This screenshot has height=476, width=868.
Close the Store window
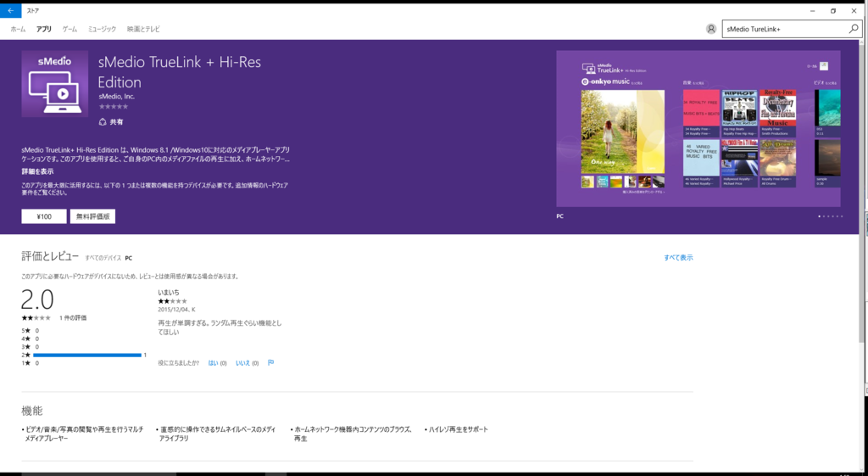pyautogui.click(x=854, y=10)
